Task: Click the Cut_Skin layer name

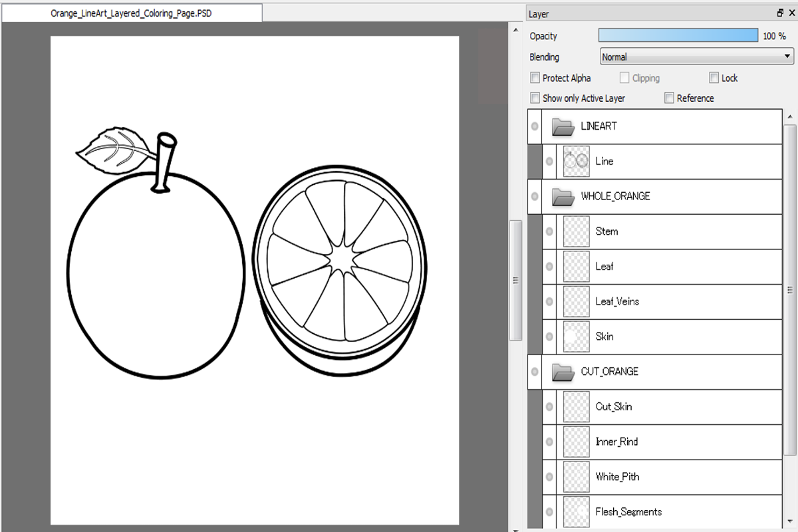Action: click(x=614, y=407)
